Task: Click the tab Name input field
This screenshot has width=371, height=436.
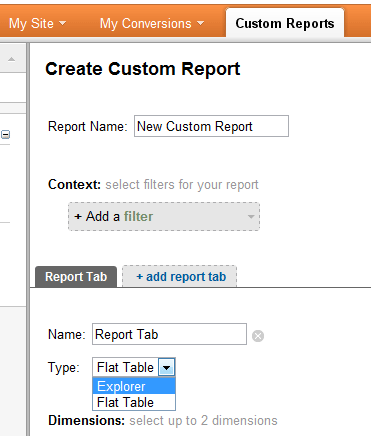Action: click(x=169, y=334)
